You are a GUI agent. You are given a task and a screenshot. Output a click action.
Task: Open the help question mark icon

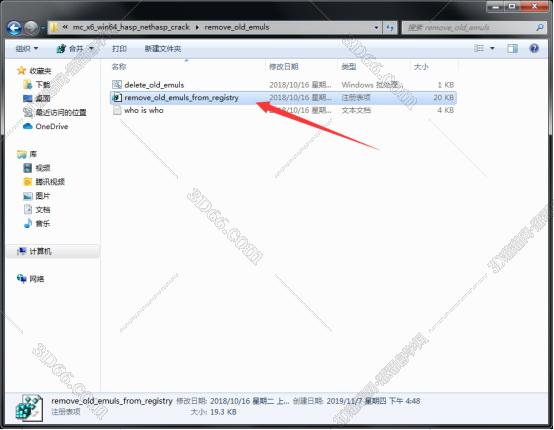coord(534,48)
